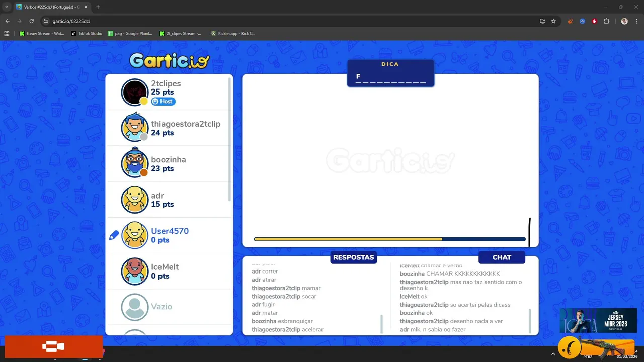Open tteuw Stream bookmark
This screenshot has height=362, width=644.
[42, 34]
